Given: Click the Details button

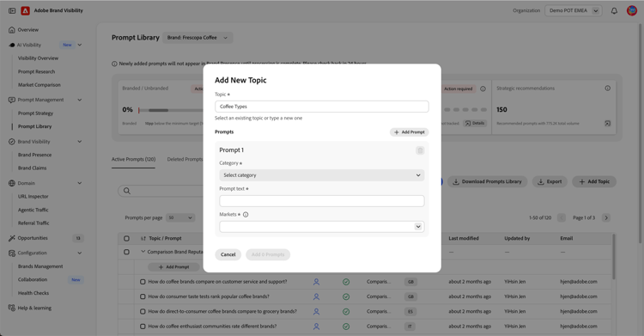Looking at the screenshot, I should [475, 123].
